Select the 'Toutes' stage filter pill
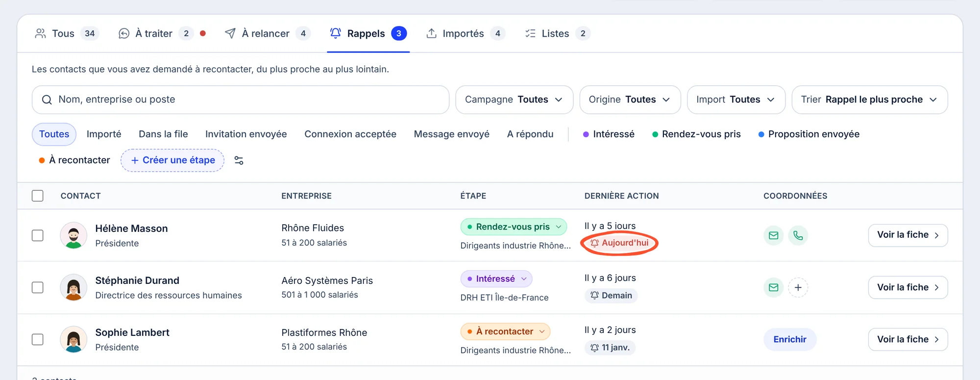Viewport: 980px width, 380px height. 54,134
